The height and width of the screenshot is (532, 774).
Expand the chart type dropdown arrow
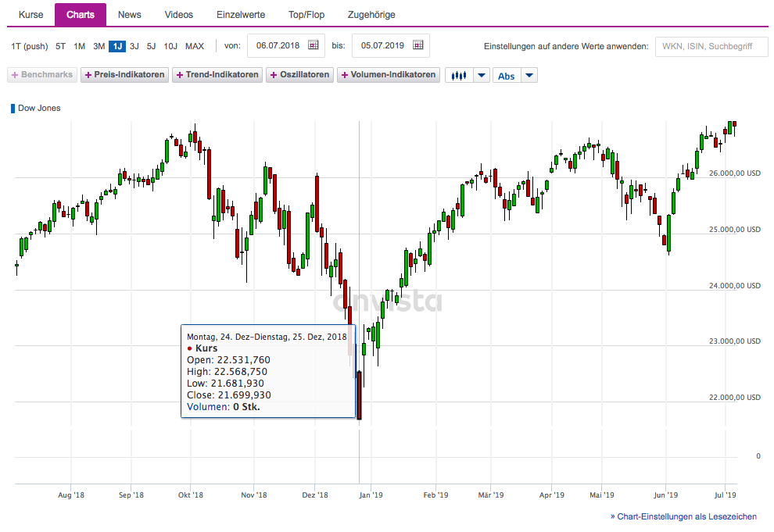point(482,76)
